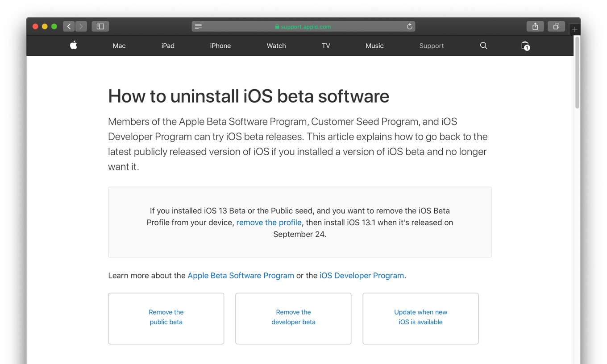Open the Watch navigation item
Viewport: 607px width, 364px height.
[276, 45]
